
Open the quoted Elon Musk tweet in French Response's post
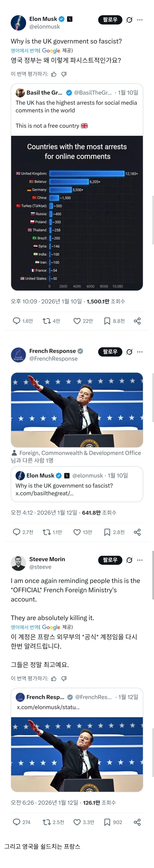pos(77,484)
